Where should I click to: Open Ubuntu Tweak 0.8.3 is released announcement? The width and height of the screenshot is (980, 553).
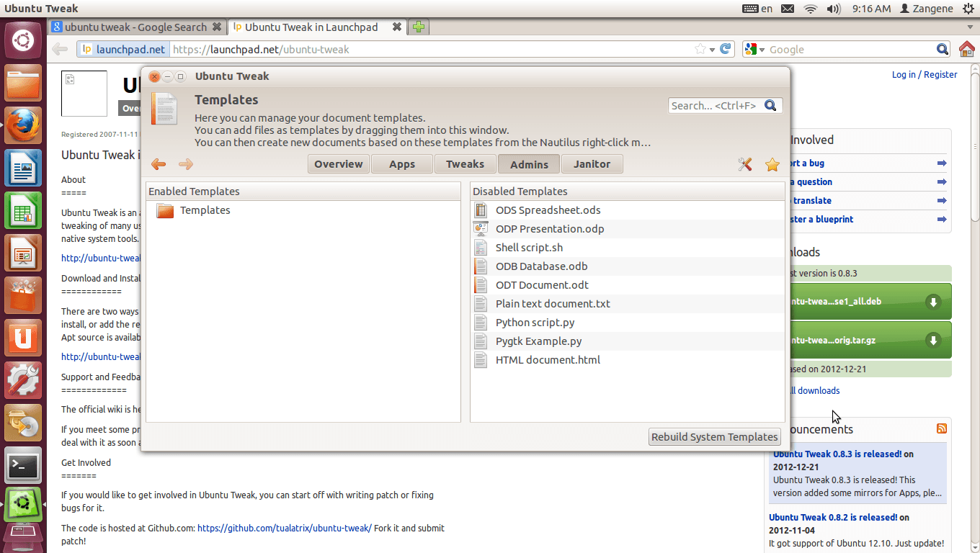[x=837, y=454]
